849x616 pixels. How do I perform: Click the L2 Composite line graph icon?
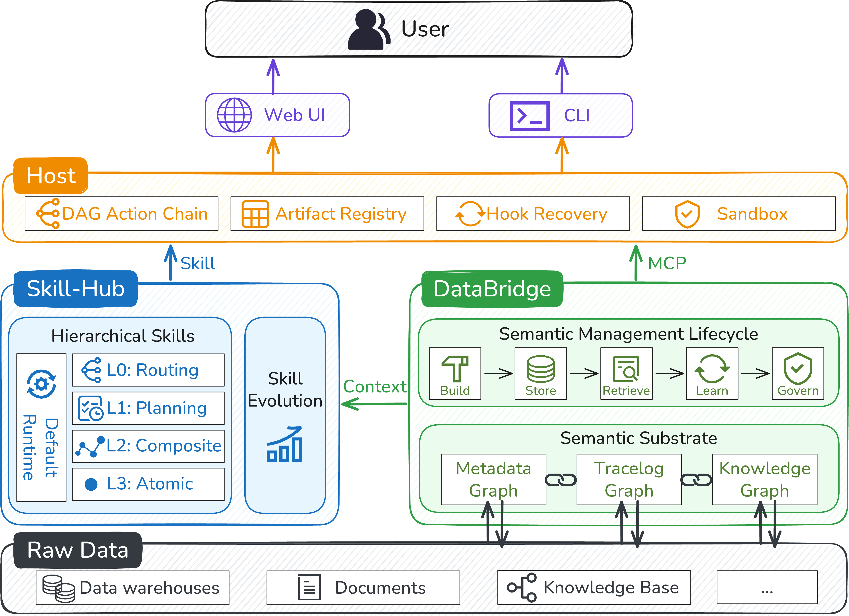[x=90, y=447]
